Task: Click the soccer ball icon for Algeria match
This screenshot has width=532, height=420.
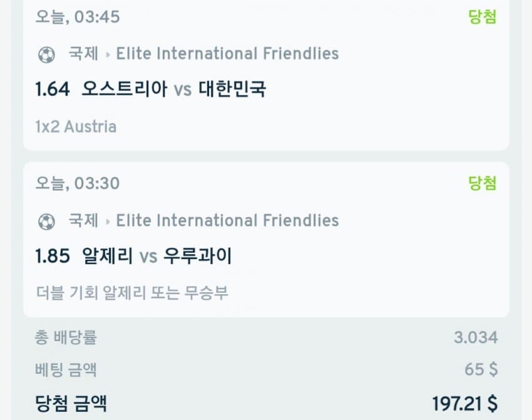Action: tap(46, 221)
